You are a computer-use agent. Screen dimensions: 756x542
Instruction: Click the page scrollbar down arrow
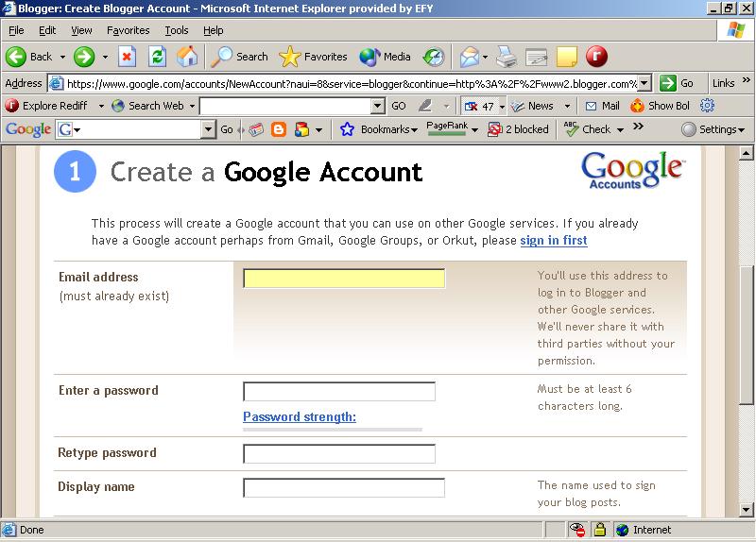point(746,509)
